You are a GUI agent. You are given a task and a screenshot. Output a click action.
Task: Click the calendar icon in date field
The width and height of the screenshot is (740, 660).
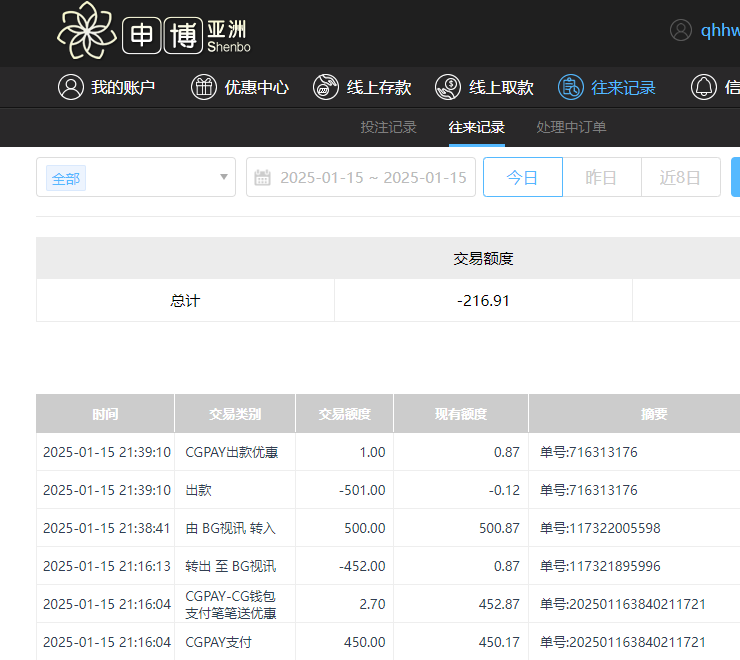(263, 178)
